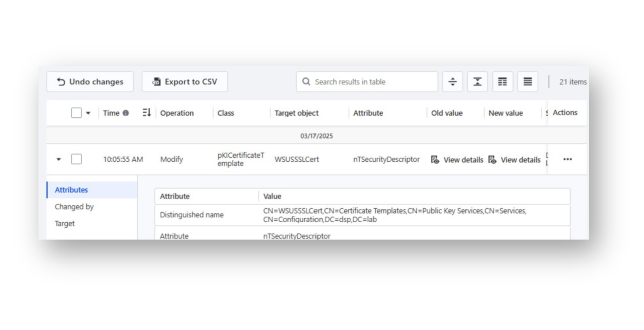The height and width of the screenshot is (330, 644).
Task: Open the Target tab in details panel
Action: click(64, 223)
